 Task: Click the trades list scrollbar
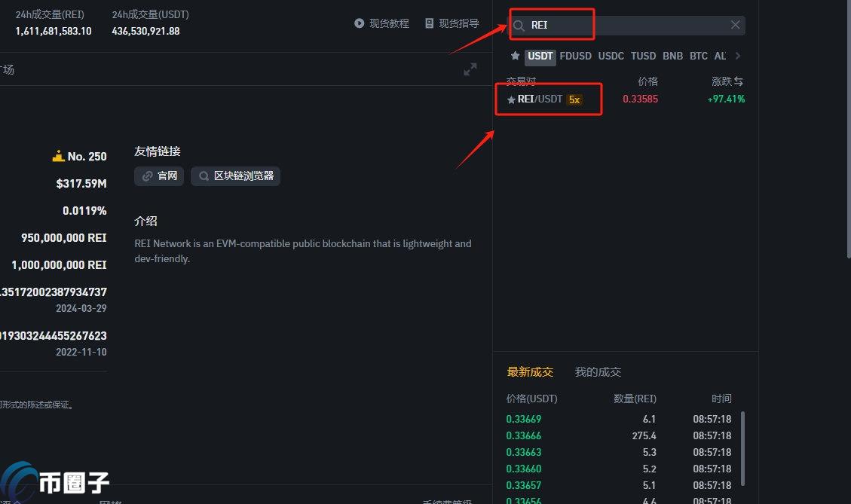pyautogui.click(x=742, y=449)
